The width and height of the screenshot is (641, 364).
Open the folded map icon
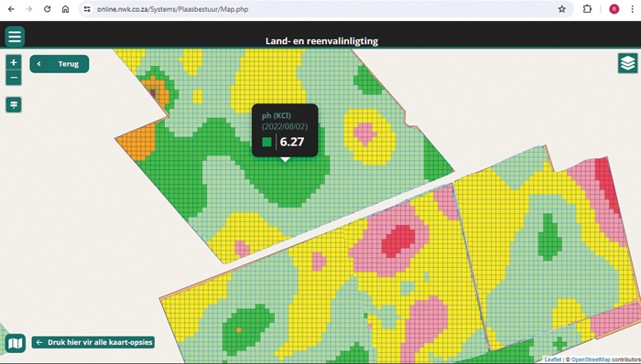click(16, 343)
